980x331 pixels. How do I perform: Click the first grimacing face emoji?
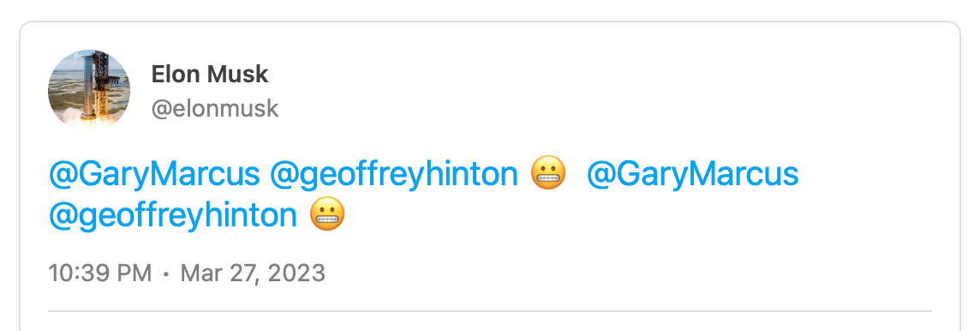point(548,172)
